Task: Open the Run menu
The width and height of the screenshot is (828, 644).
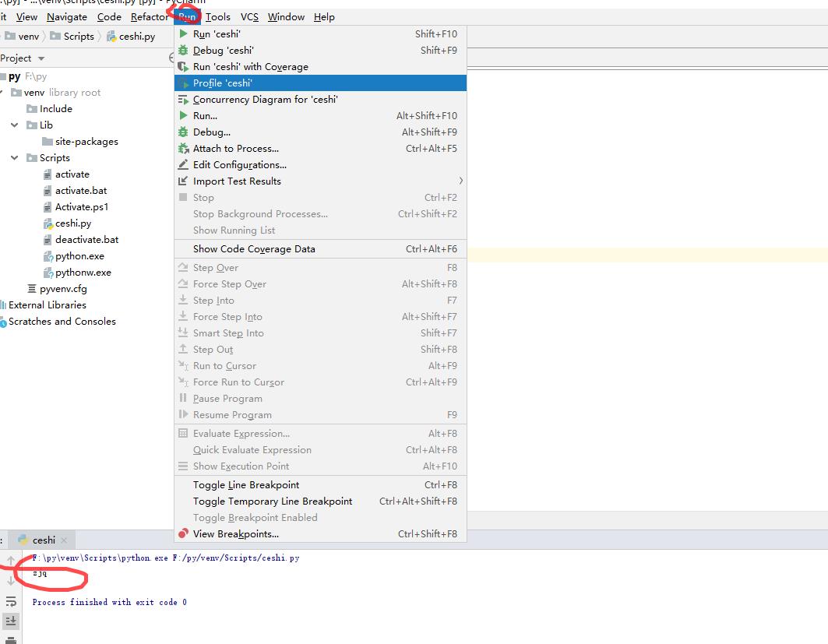Action: click(188, 17)
